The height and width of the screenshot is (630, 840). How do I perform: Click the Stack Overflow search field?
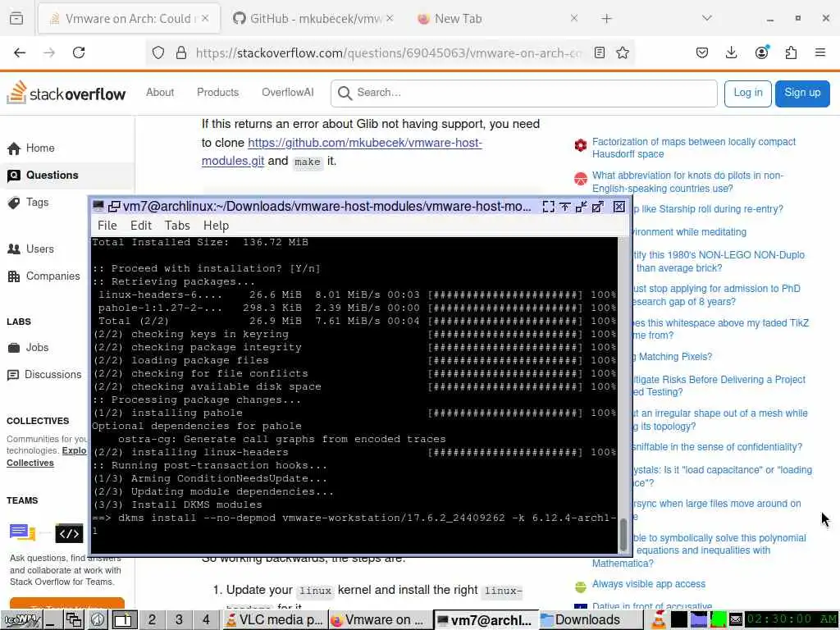coord(524,94)
